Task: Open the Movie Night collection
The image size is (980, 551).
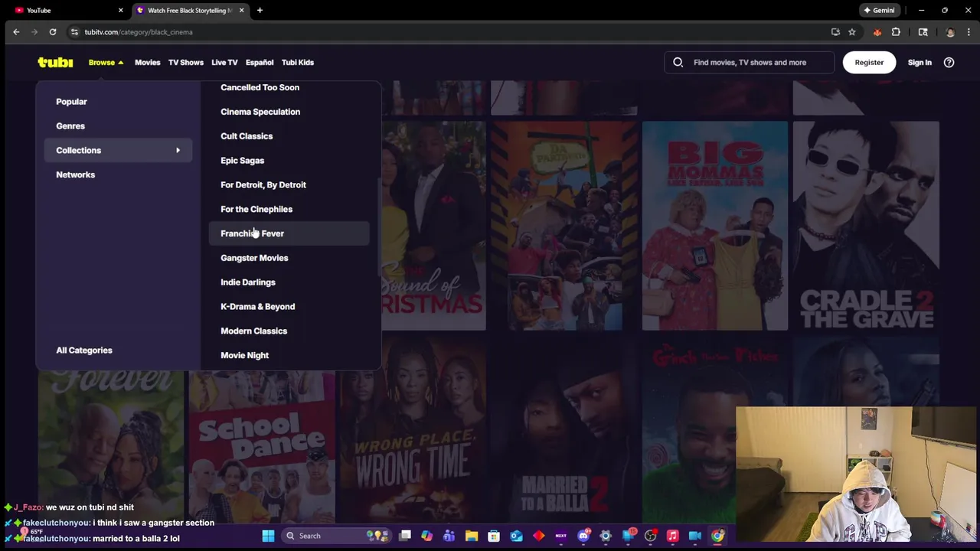Action: [244, 356]
